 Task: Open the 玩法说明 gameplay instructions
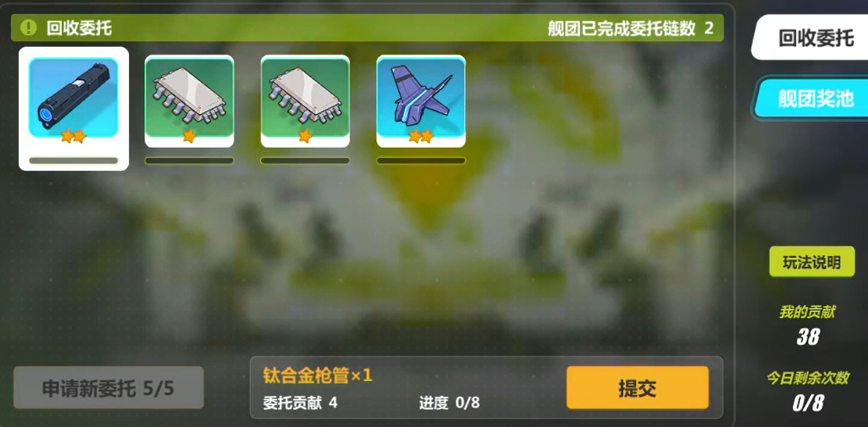pos(812,262)
